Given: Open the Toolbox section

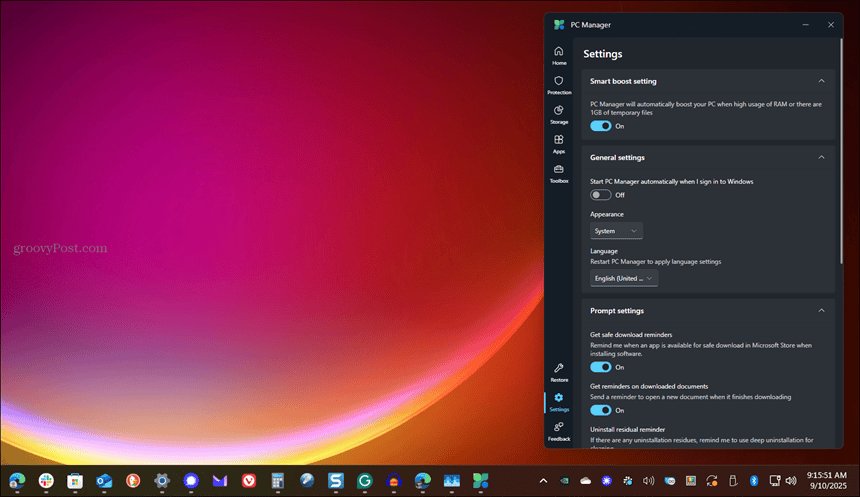Looking at the screenshot, I should point(558,174).
